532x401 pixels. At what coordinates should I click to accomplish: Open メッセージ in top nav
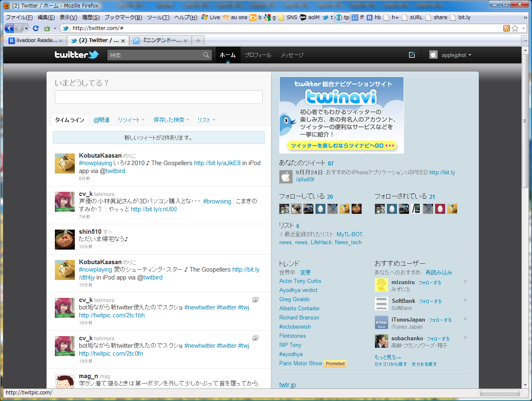(292, 55)
